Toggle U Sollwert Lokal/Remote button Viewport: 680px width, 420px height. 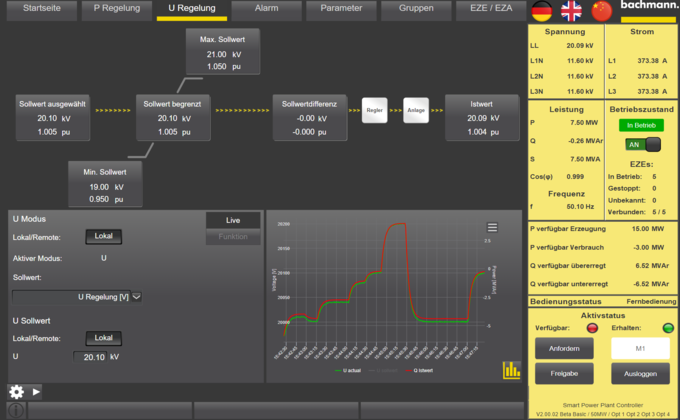104,338
